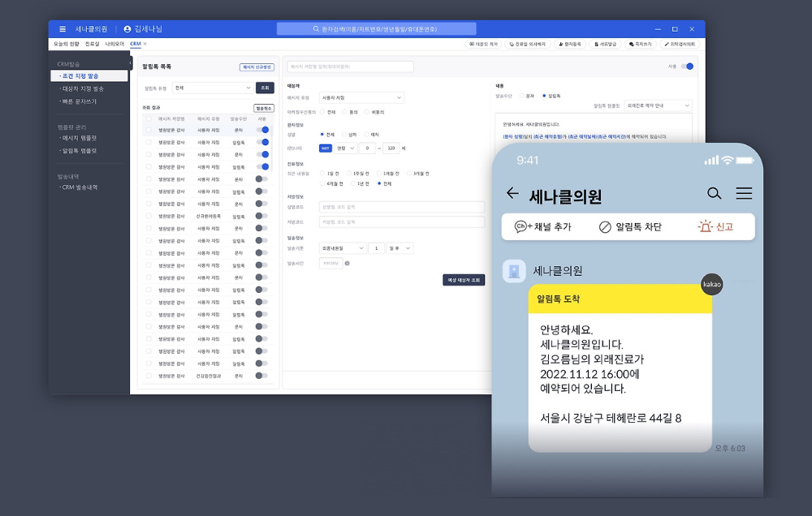
Task: Open the 최종내원일 발송기준 dropdown
Action: [343, 248]
